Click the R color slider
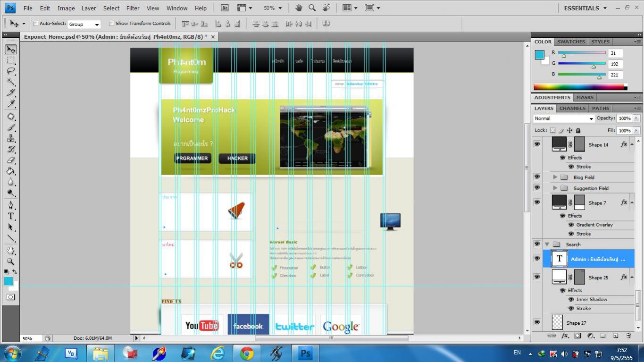 [582, 53]
